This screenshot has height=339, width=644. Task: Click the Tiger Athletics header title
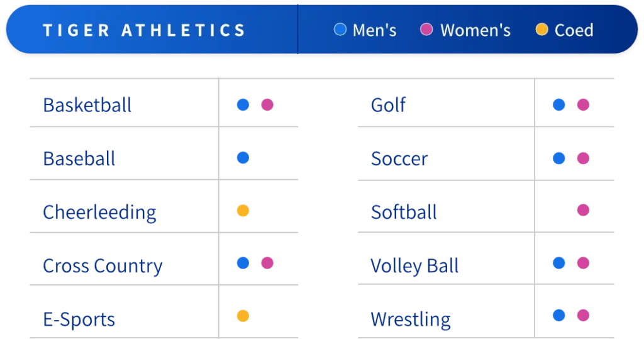pos(144,30)
